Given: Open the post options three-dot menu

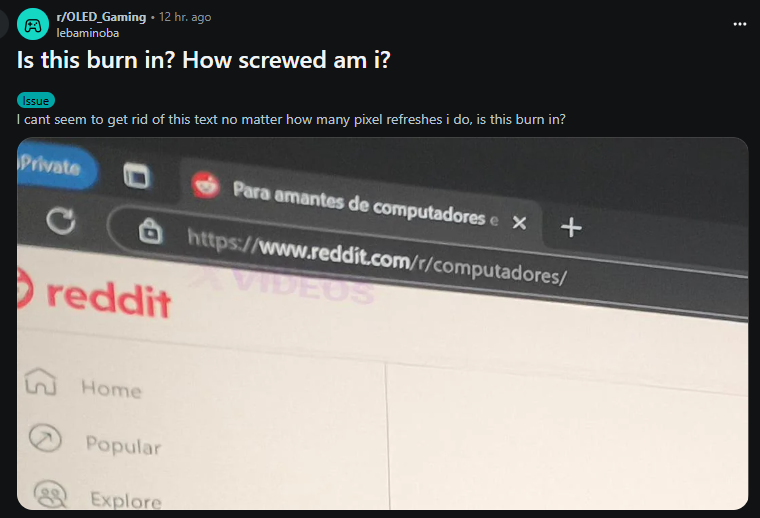Looking at the screenshot, I should click(x=739, y=24).
